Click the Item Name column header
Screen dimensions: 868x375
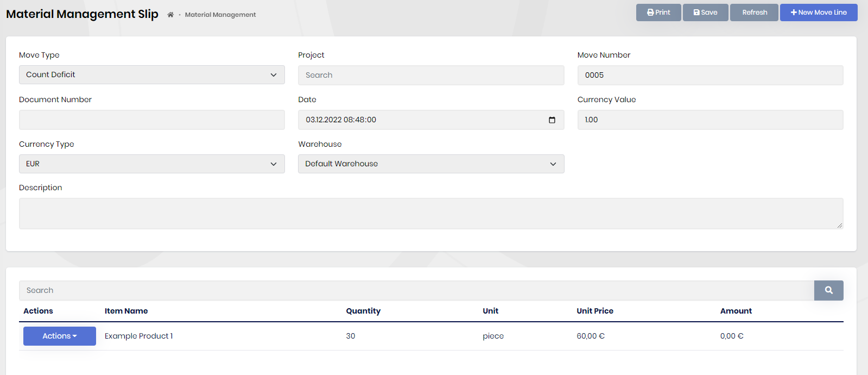click(x=126, y=311)
